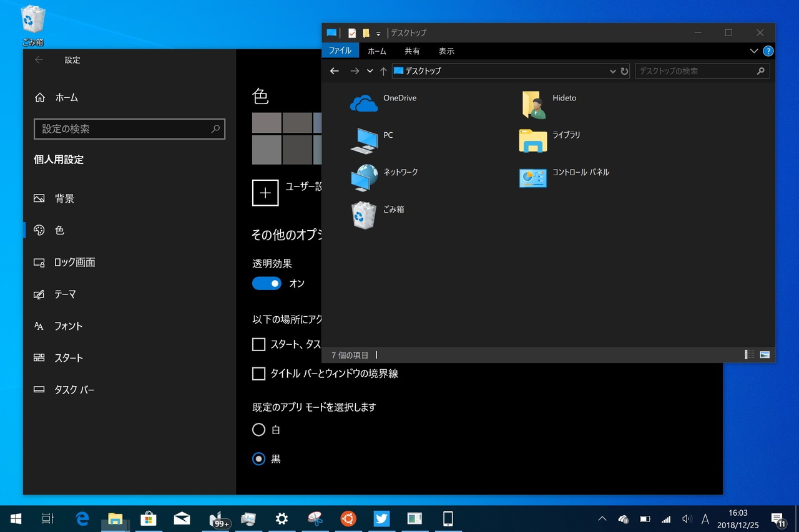799x532 pixels.
Task: Switch to the ホーム ribbon tab in Explorer
Action: [377, 51]
